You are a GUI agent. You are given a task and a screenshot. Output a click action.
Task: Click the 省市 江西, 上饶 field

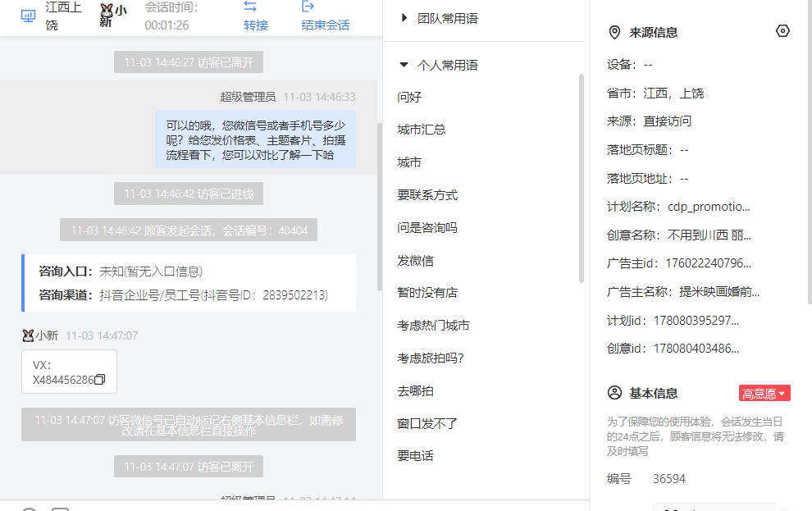pyautogui.click(x=655, y=94)
